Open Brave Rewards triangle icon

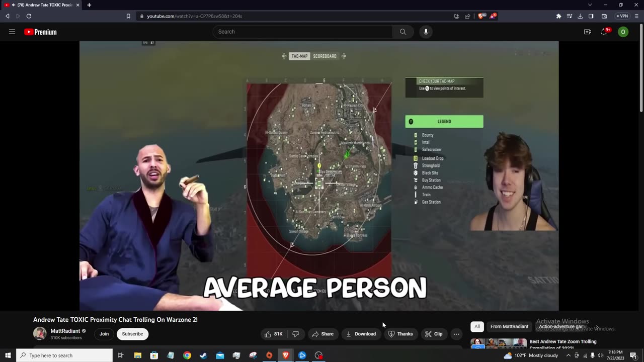click(x=494, y=16)
